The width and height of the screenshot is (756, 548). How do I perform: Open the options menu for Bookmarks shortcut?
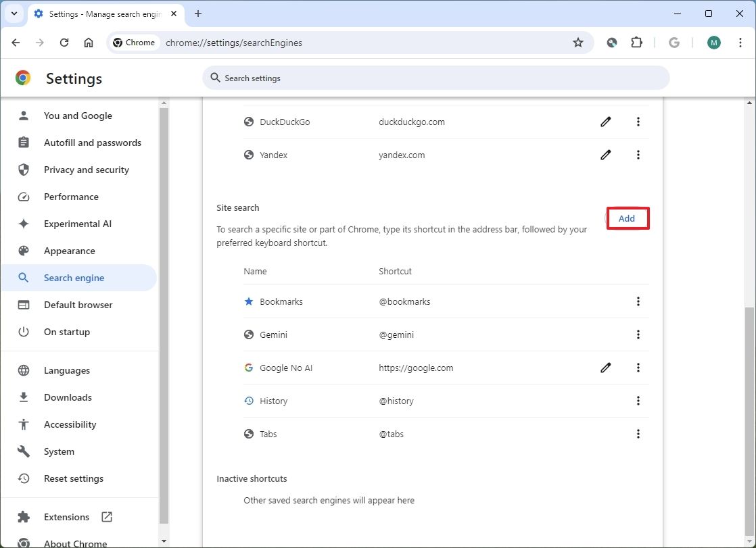pyautogui.click(x=638, y=301)
